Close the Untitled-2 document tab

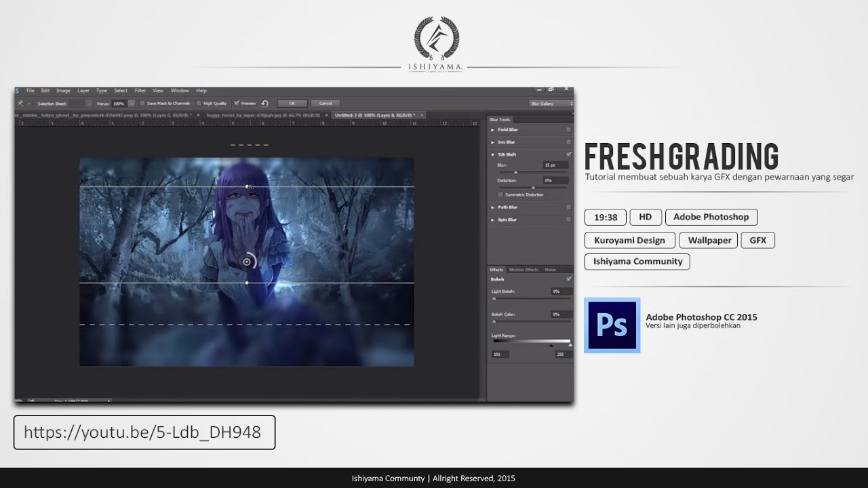pyautogui.click(x=422, y=115)
